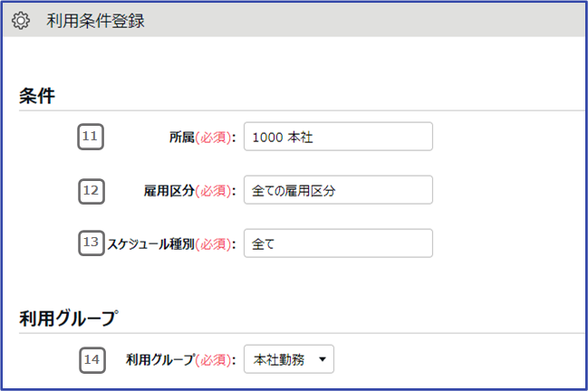Select the 雇用区分 field showing 全ての雇用区分
Viewport: 588px width, 391px height.
pyautogui.click(x=338, y=190)
